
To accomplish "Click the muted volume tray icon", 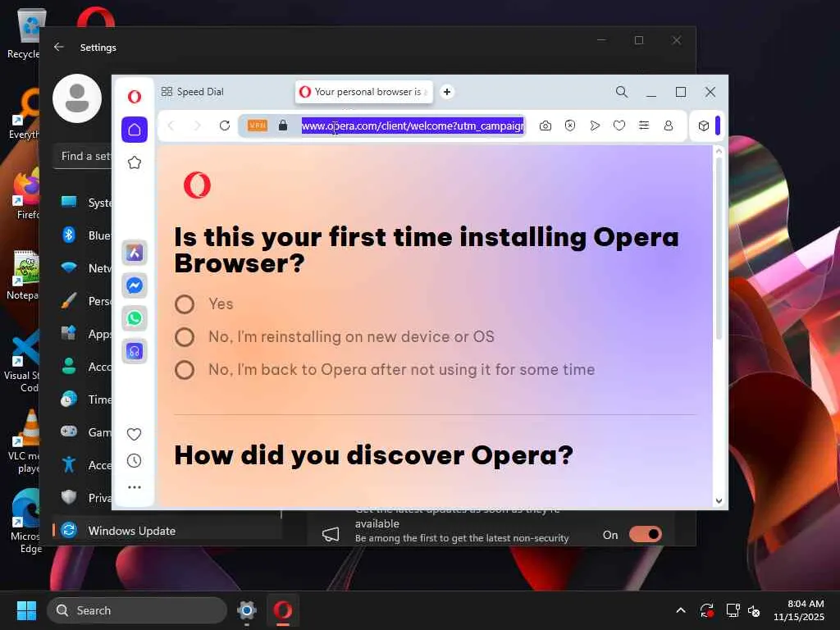I will pos(755,610).
